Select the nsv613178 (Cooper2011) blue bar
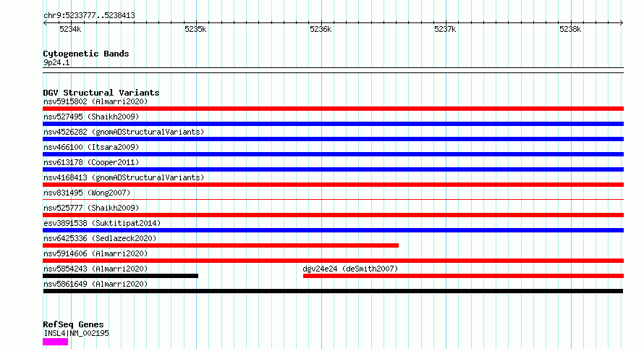 [x=333, y=169]
